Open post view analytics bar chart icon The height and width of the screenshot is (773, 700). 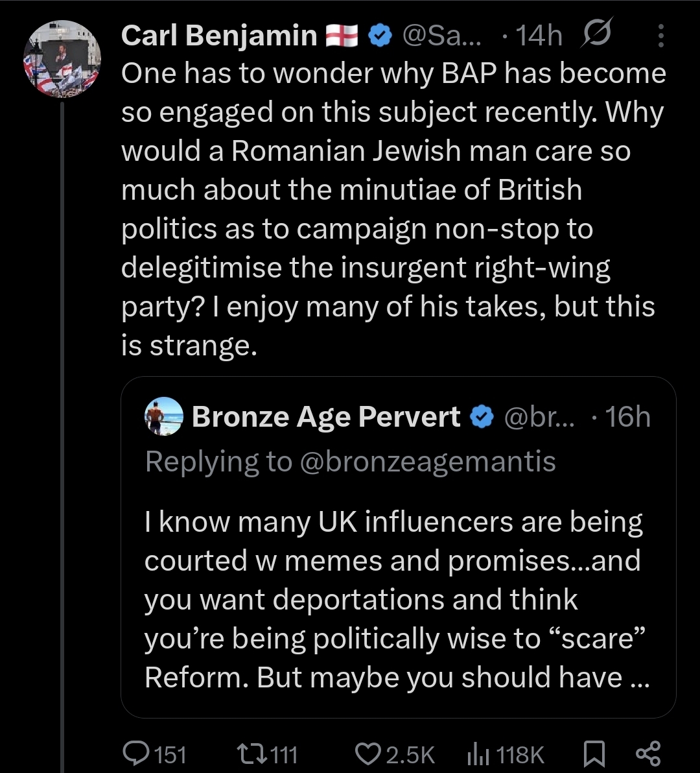tap(478, 754)
